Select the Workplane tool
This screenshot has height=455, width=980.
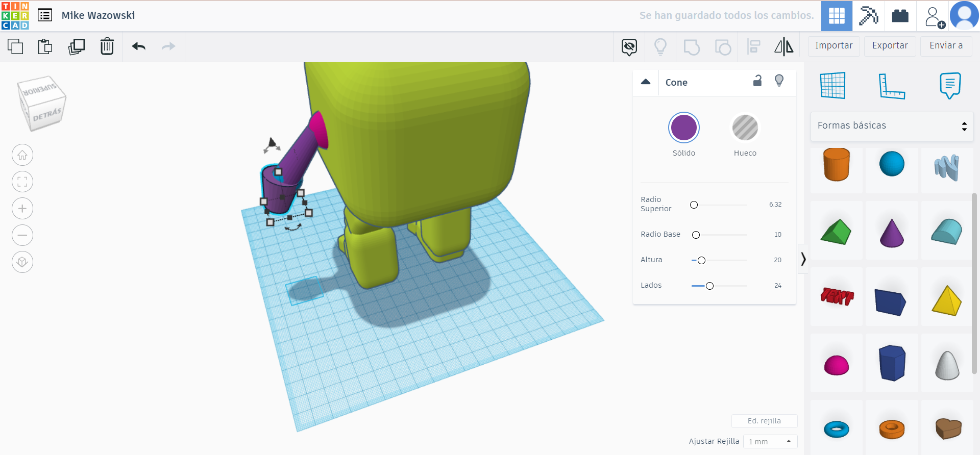click(x=833, y=85)
